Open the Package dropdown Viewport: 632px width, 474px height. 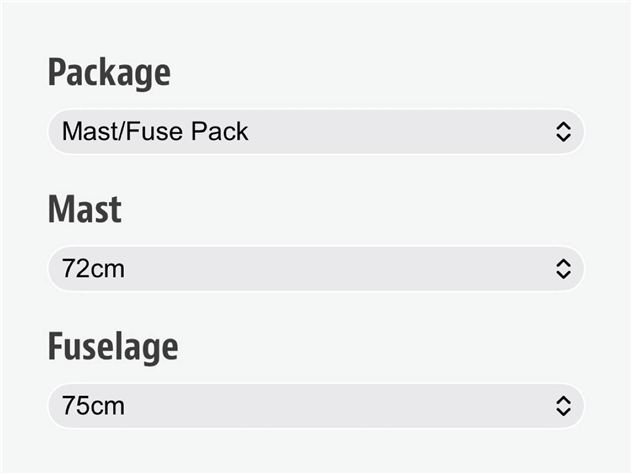tap(315, 131)
